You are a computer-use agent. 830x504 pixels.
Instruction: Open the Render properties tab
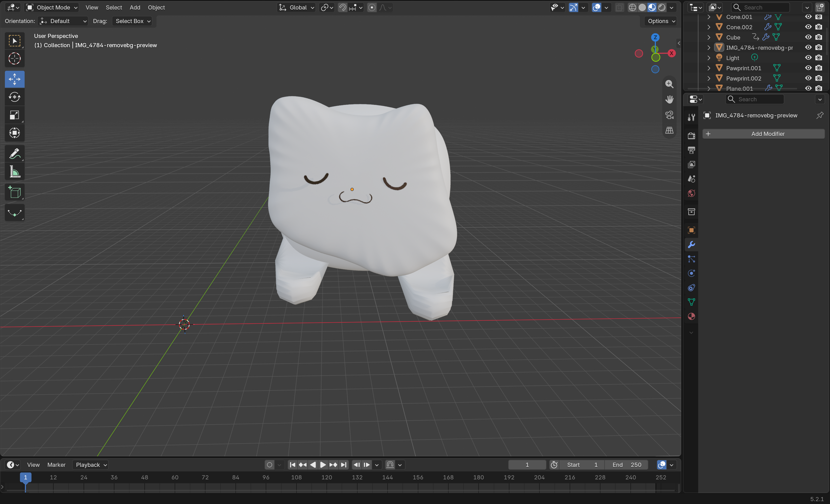pos(691,136)
